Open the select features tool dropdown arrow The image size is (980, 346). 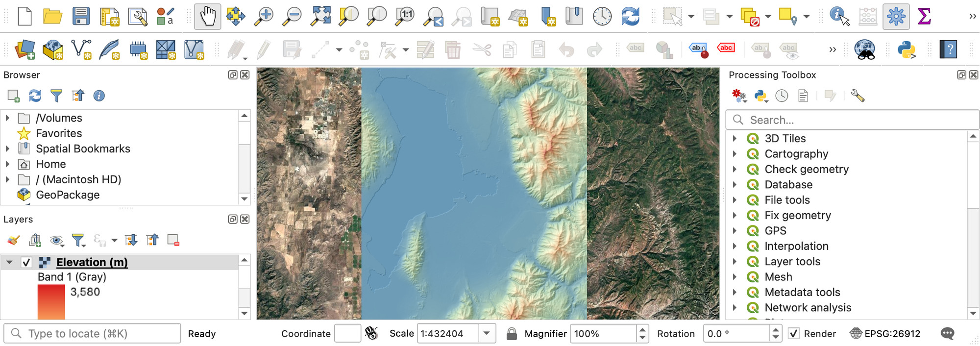point(691,16)
